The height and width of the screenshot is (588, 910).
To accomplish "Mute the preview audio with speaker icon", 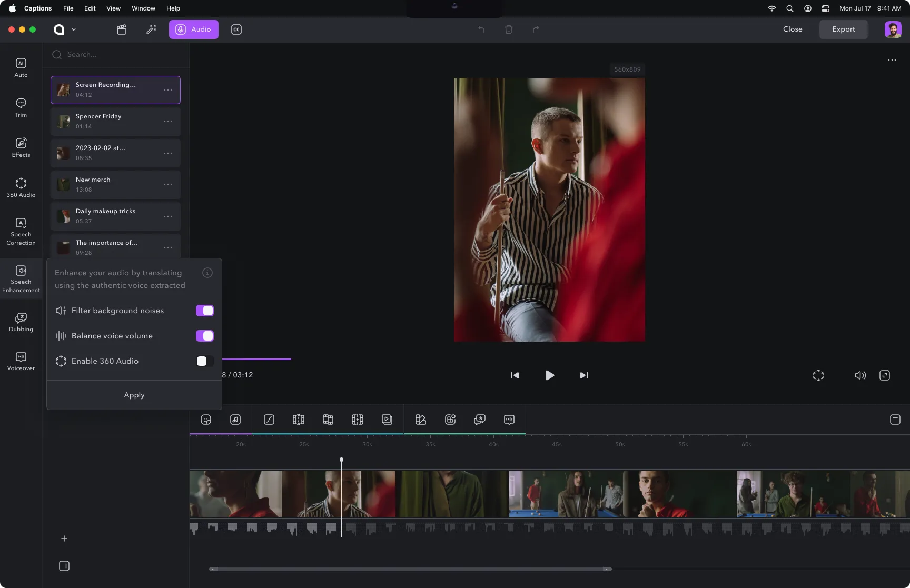I will tap(860, 375).
